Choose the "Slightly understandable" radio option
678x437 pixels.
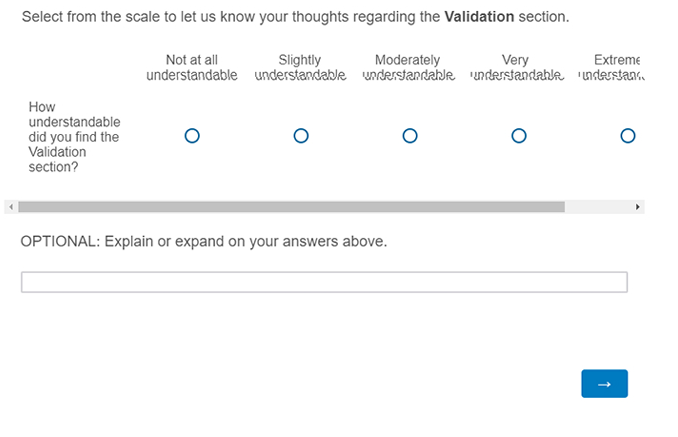click(301, 136)
